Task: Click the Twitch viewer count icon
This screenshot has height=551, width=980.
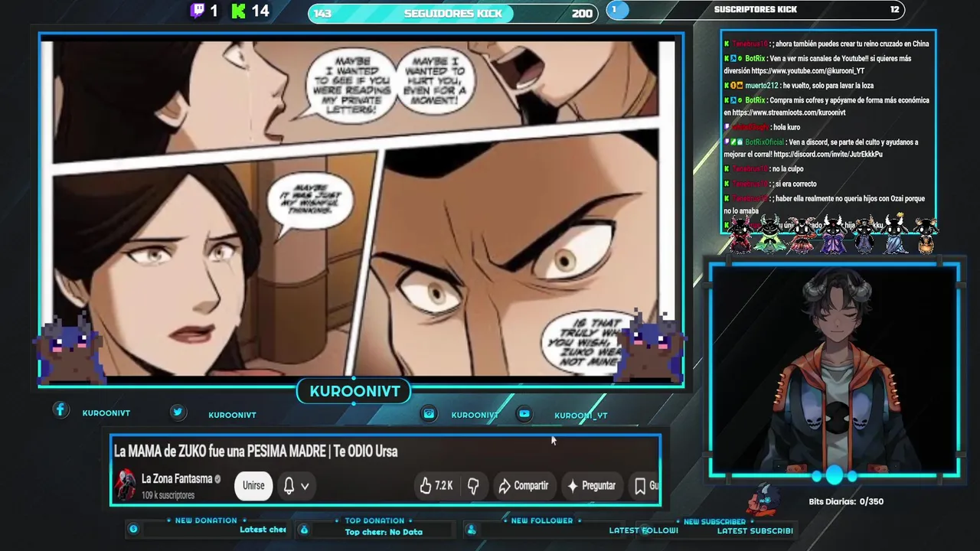Action: (198, 11)
